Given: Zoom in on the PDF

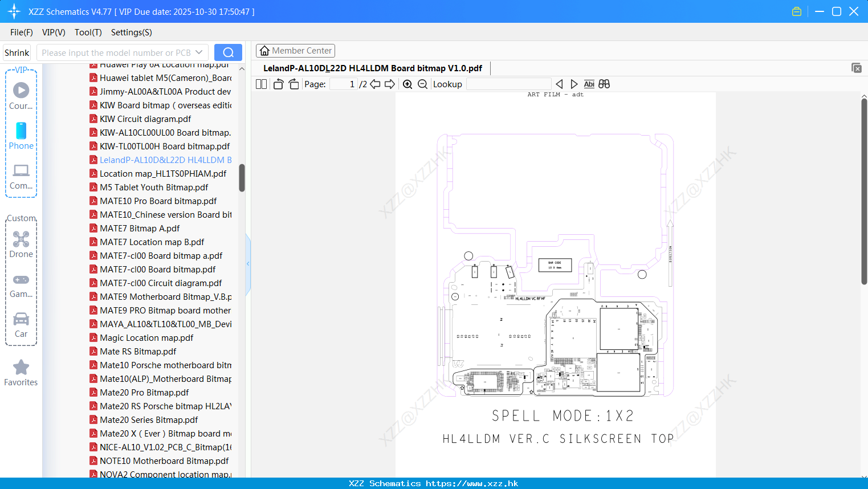Looking at the screenshot, I should (x=407, y=84).
